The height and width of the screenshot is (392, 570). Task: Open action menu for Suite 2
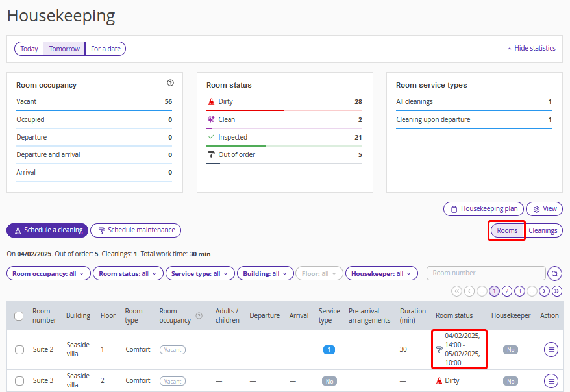click(x=551, y=350)
